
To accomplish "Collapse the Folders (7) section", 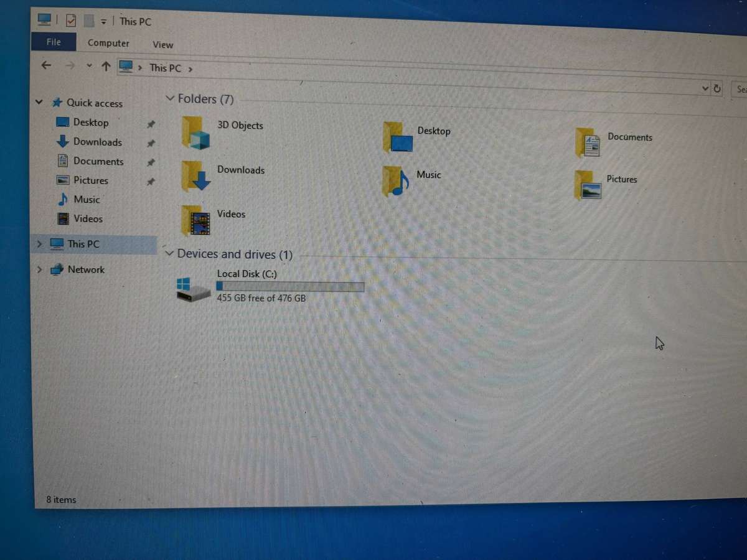I will pyautogui.click(x=169, y=98).
